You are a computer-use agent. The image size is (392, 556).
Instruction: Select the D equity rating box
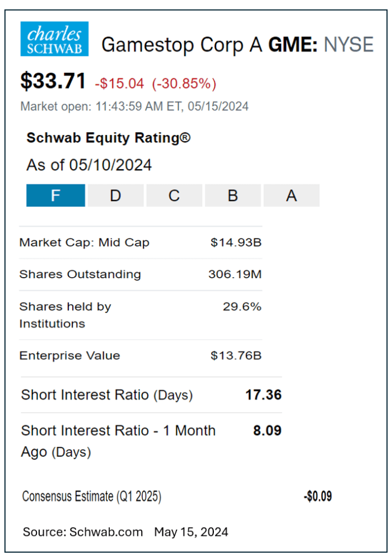(115, 195)
